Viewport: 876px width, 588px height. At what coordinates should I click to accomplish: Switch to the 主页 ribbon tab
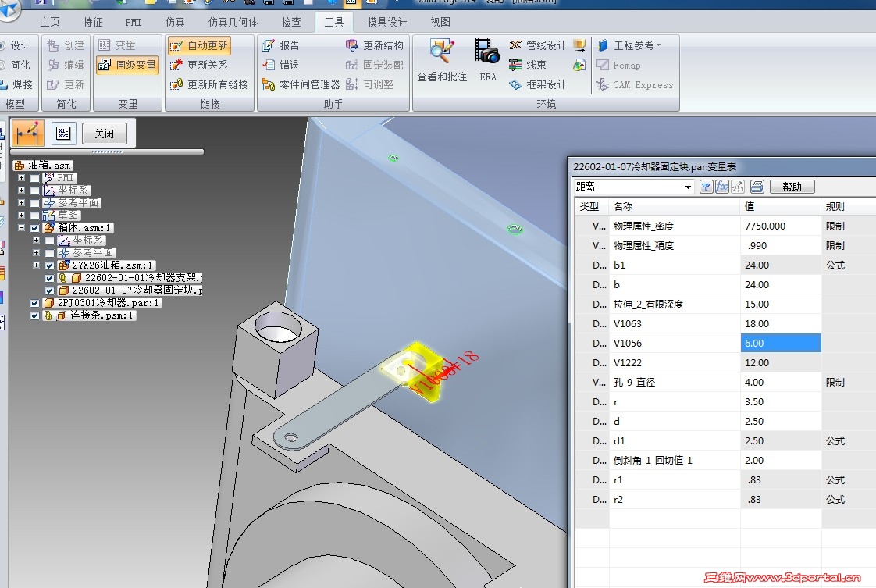[50, 22]
